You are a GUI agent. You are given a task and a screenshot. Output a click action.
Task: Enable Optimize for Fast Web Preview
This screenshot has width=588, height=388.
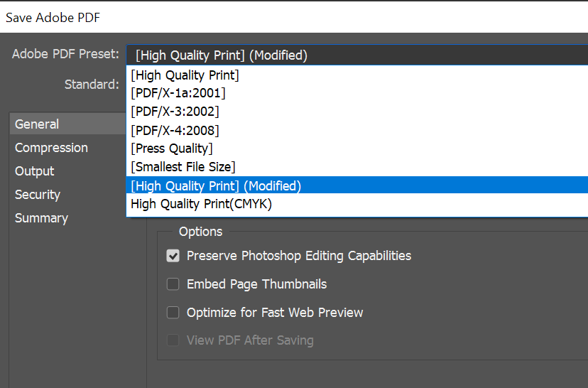point(173,312)
